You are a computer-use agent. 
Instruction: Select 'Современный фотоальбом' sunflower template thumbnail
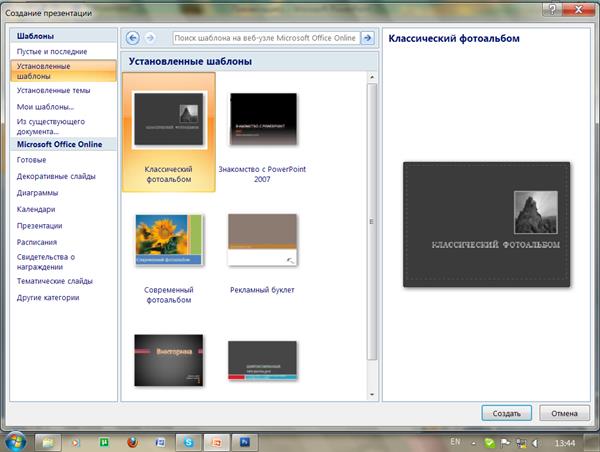pyautogui.click(x=169, y=240)
